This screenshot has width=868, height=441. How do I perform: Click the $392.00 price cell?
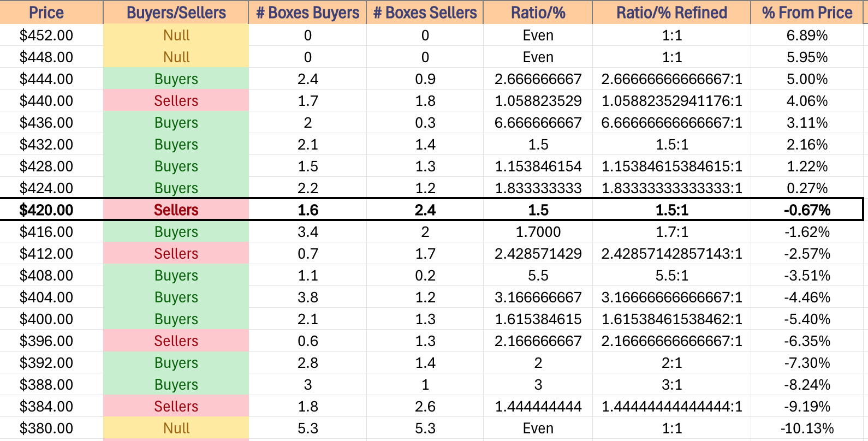pos(51,363)
